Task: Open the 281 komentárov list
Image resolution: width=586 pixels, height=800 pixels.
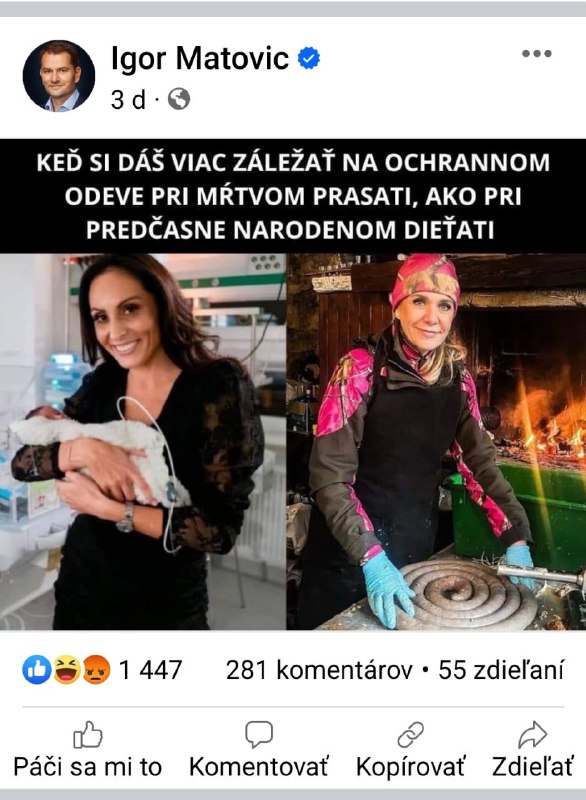Action: click(319, 670)
